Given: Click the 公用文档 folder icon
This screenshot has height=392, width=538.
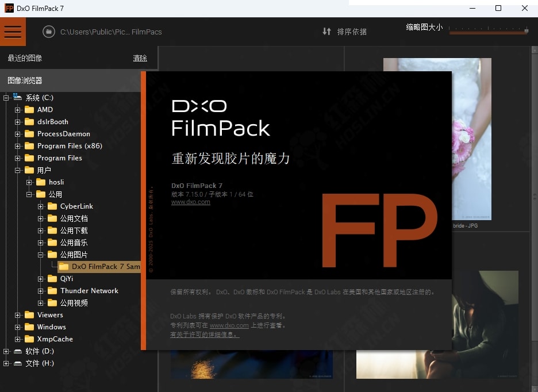Looking at the screenshot, I should click(52, 218).
